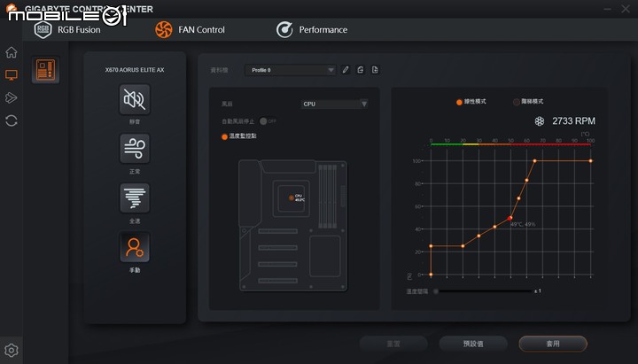This screenshot has width=638, height=364.
Task: Switch to the FAN Control tab
Action: pos(190,30)
